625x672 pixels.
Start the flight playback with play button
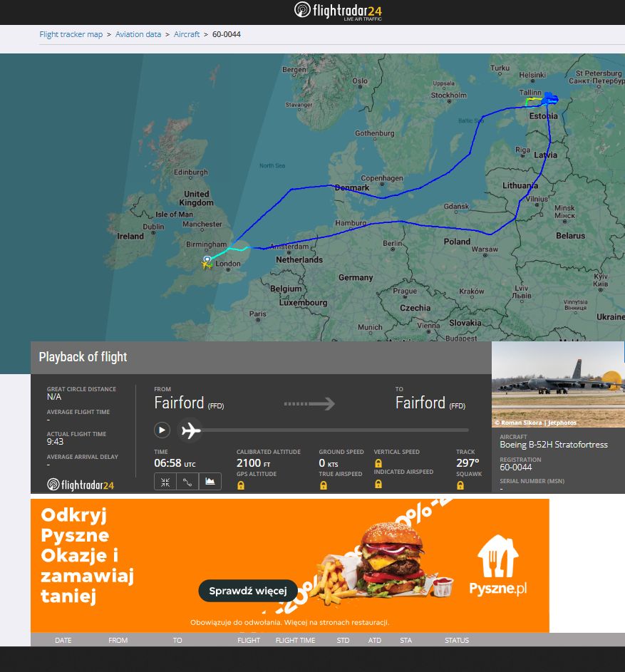[x=162, y=430]
